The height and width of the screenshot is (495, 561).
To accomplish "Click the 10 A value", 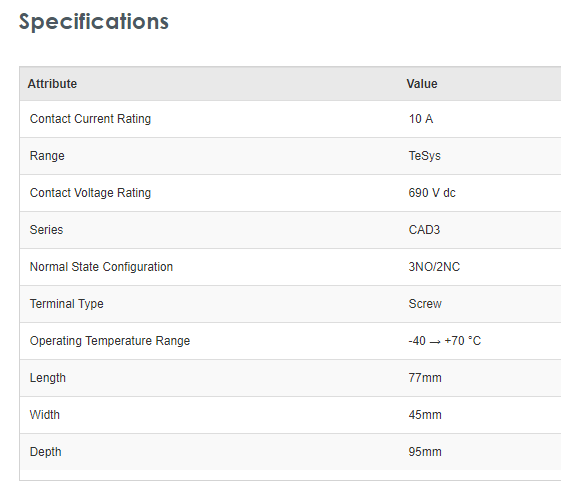I will click(x=421, y=119).
